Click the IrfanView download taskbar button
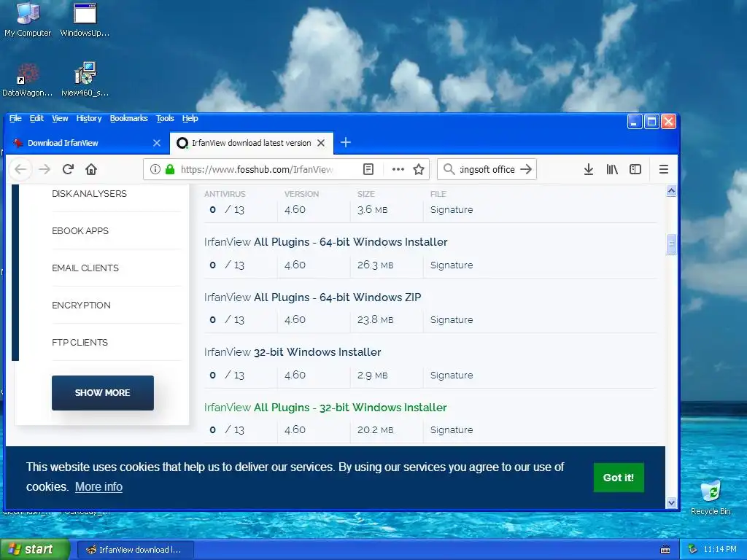 click(135, 550)
